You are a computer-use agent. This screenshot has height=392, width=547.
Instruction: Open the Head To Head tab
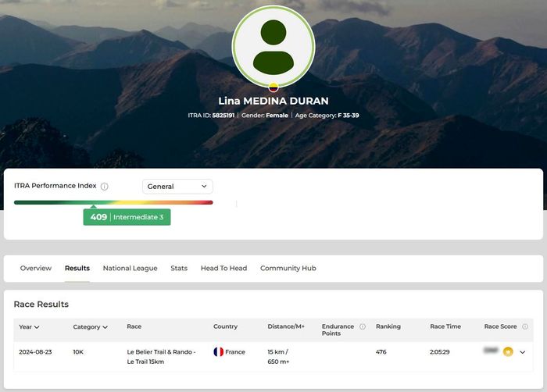click(223, 268)
